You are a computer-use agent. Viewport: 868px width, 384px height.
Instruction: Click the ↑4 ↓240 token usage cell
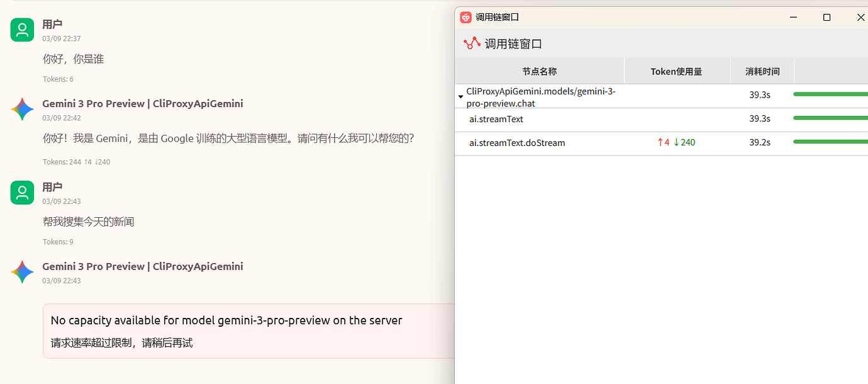coord(676,142)
